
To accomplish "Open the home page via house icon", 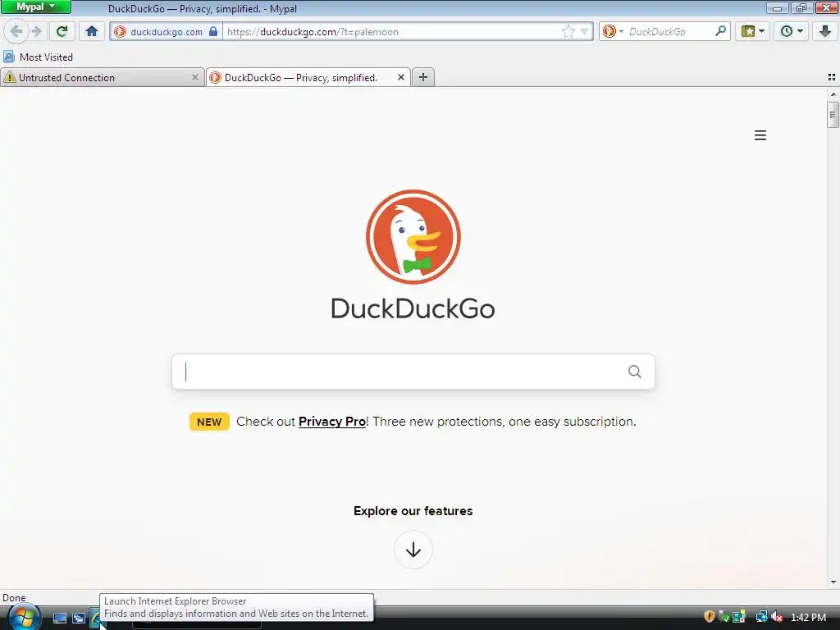I will (92, 32).
